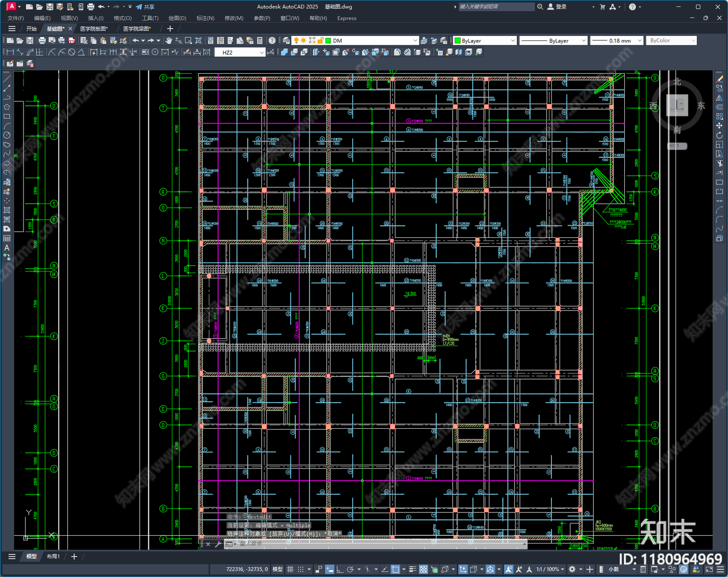
Task: Click the help question mark in standard toolbar
Action: (x=272, y=40)
